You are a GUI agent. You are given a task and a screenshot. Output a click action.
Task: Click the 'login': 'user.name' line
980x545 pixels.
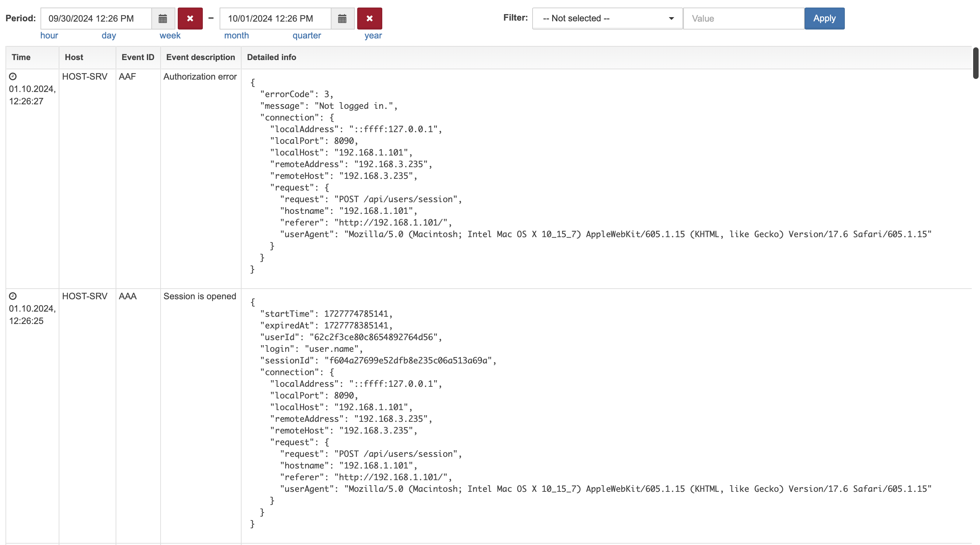point(311,349)
